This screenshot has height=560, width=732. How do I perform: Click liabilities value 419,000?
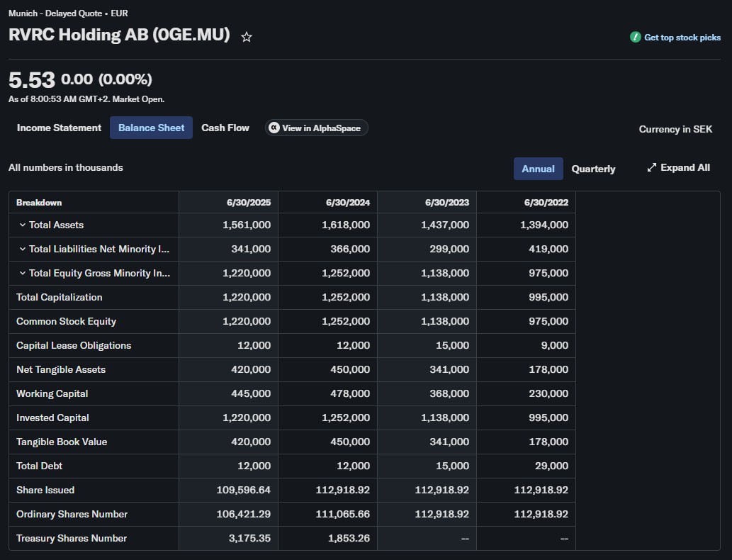(x=548, y=249)
